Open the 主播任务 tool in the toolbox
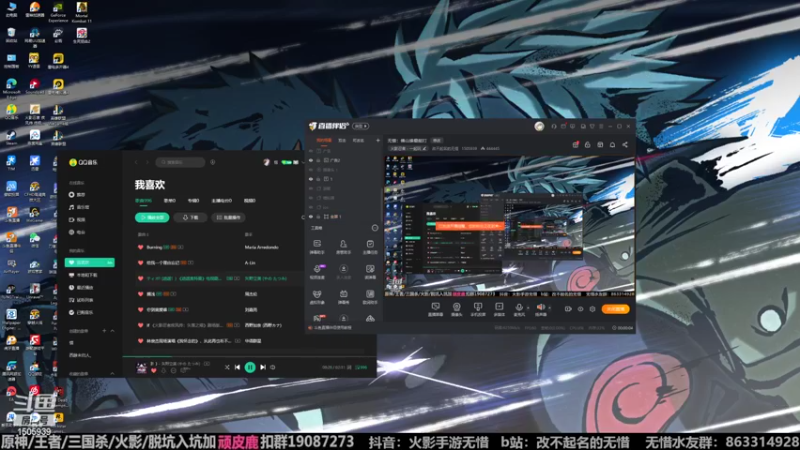Screen dimensions: 800x450 point(370,247)
